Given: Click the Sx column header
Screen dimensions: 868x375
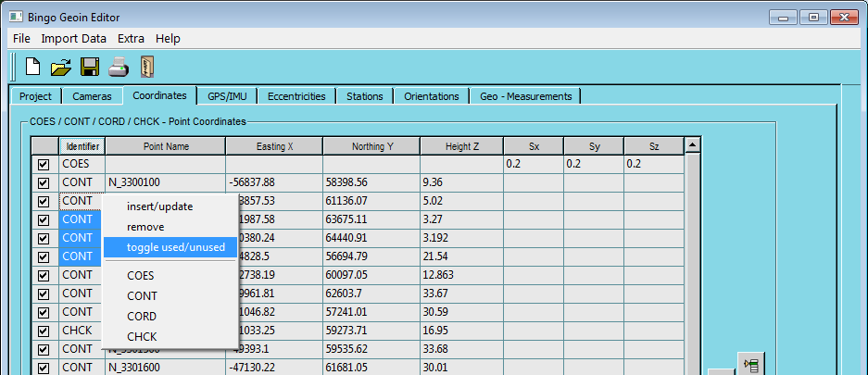Looking at the screenshot, I should point(534,146).
